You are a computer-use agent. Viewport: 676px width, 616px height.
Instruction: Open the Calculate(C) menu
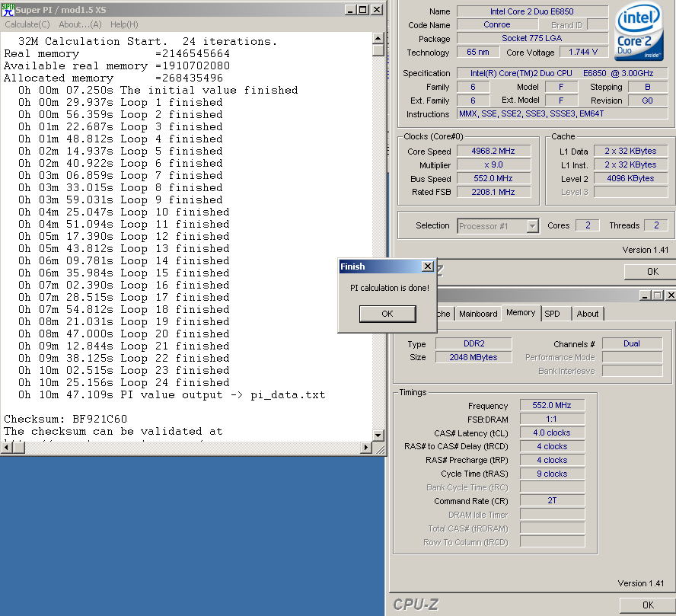pyautogui.click(x=27, y=24)
